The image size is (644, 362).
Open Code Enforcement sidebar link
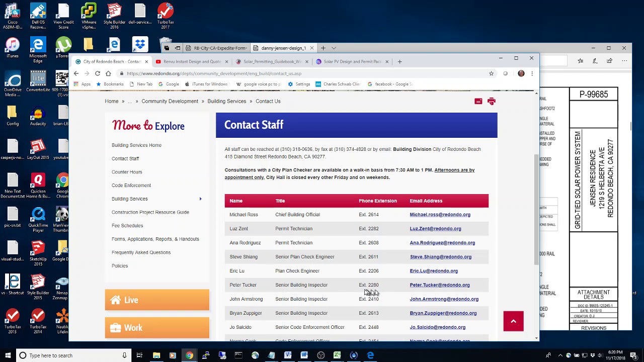pos(131,186)
